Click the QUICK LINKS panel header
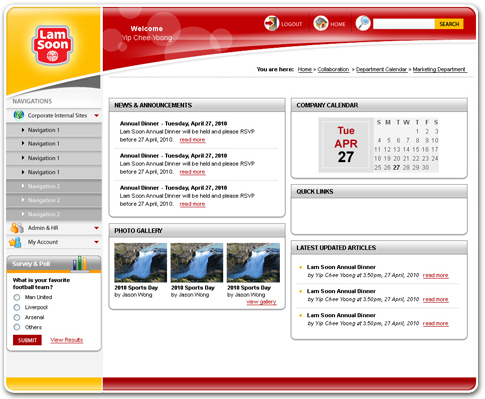 click(379, 191)
